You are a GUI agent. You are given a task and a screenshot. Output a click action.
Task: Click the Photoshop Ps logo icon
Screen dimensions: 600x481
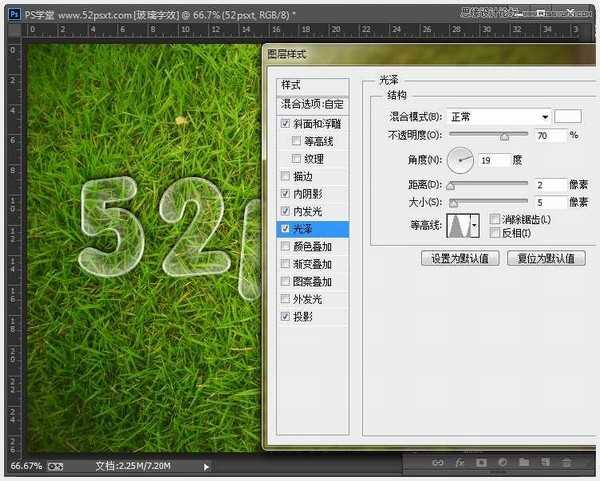tap(11, 11)
